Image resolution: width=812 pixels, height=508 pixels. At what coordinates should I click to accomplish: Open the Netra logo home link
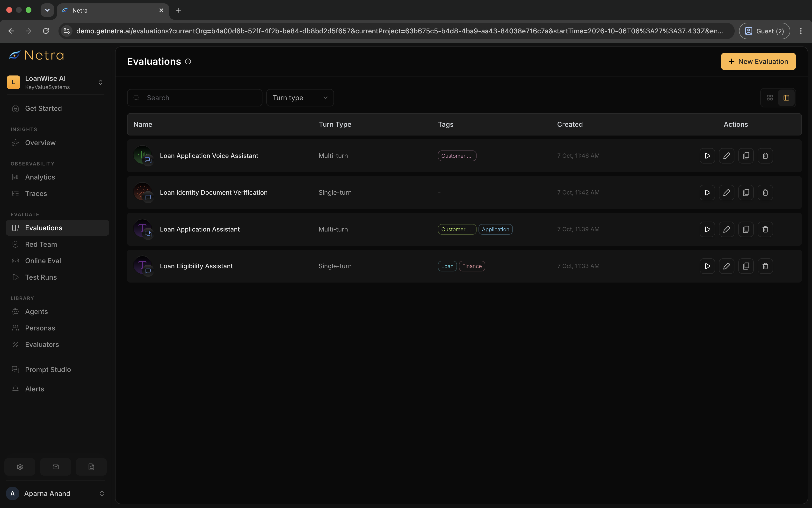click(36, 55)
